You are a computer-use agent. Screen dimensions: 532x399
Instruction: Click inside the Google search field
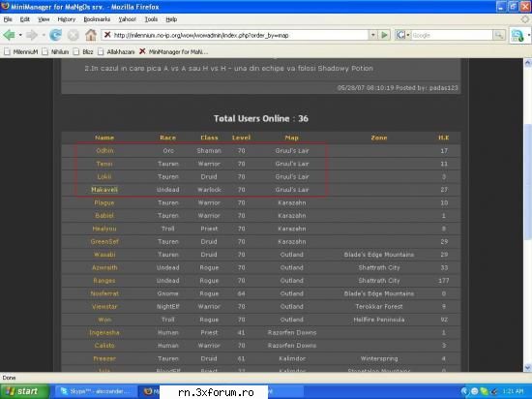452,35
